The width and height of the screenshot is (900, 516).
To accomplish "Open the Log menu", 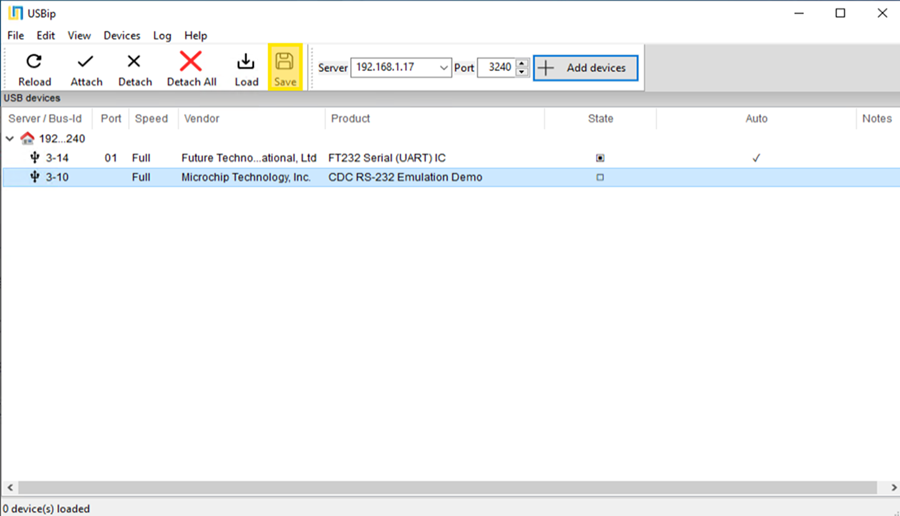I will tap(162, 35).
